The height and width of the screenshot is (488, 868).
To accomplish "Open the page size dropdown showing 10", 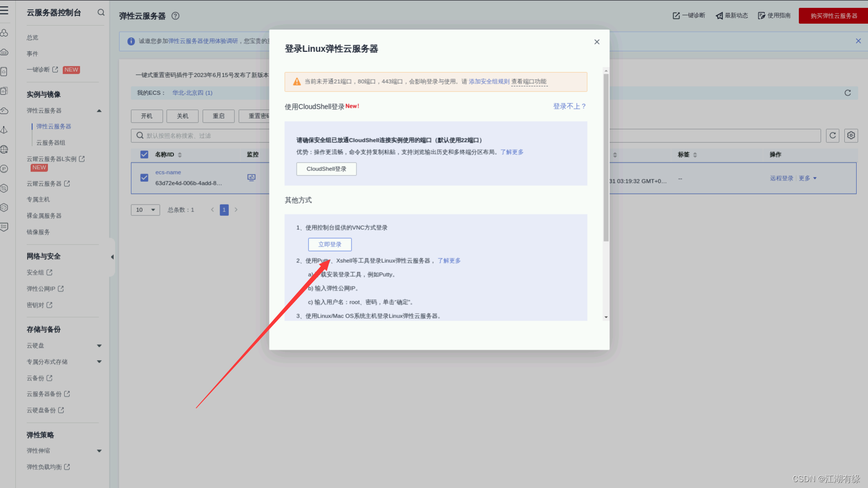I will click(x=145, y=210).
